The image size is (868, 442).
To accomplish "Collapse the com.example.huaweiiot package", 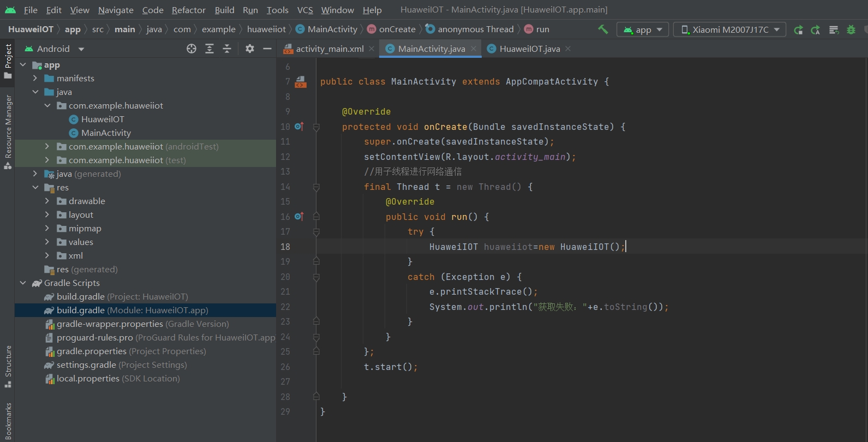I will click(x=47, y=106).
